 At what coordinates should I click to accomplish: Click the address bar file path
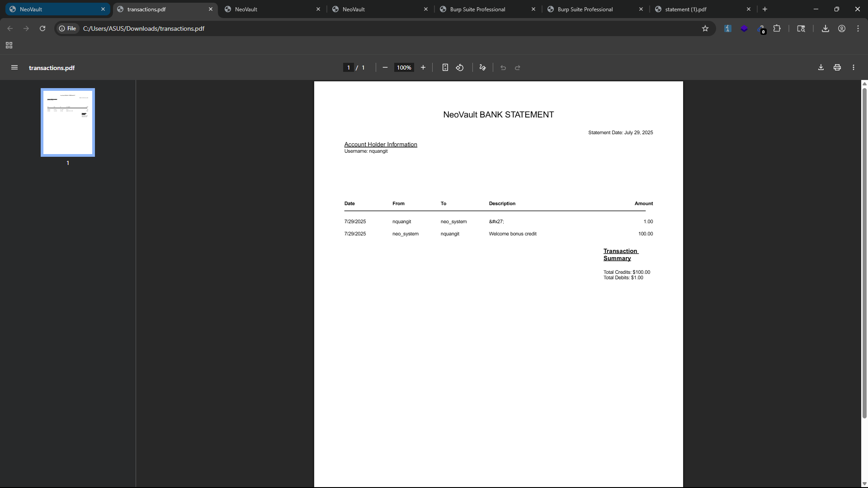tap(144, 28)
